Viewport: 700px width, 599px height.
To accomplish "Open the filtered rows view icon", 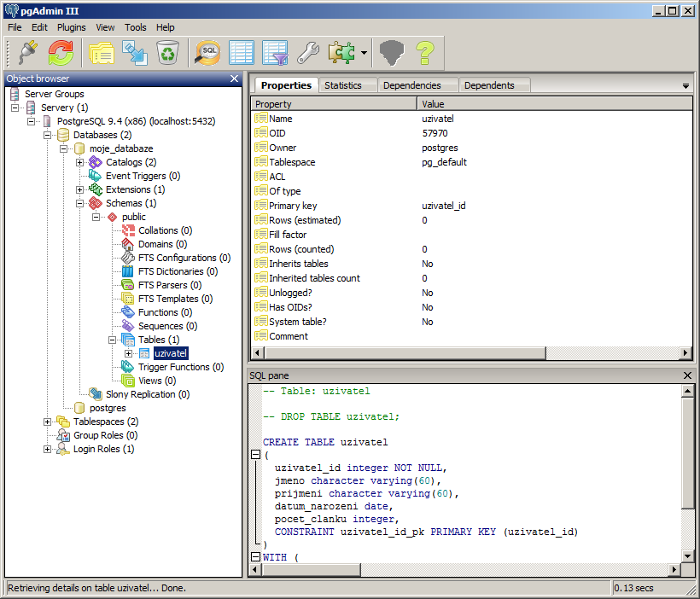I will point(275,53).
